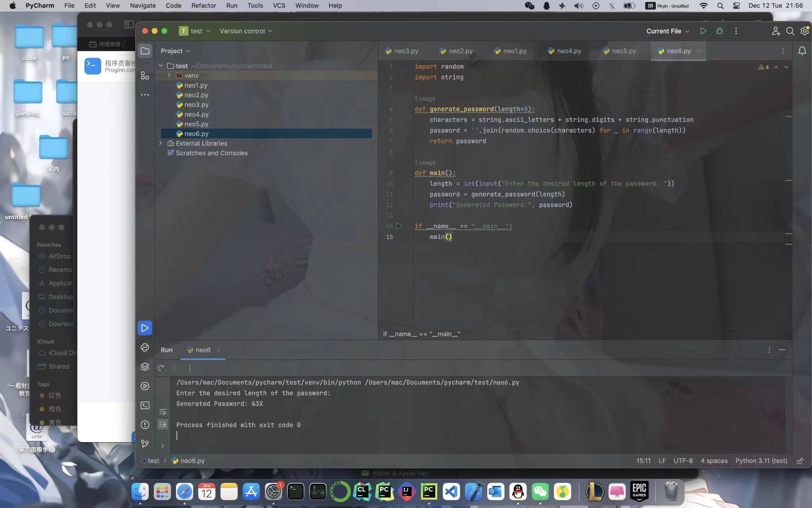Open the test project dropdown
This screenshot has width=812, height=508.
coord(195,31)
